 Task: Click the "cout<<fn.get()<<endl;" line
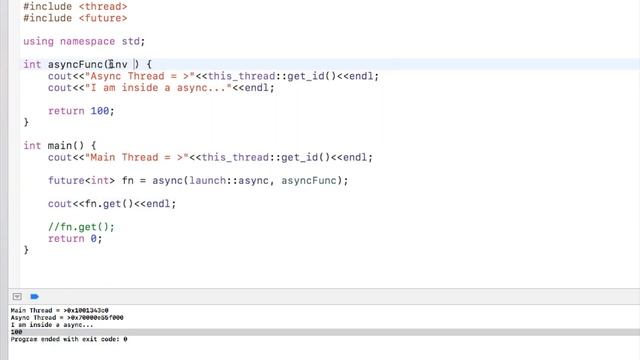tap(112, 204)
